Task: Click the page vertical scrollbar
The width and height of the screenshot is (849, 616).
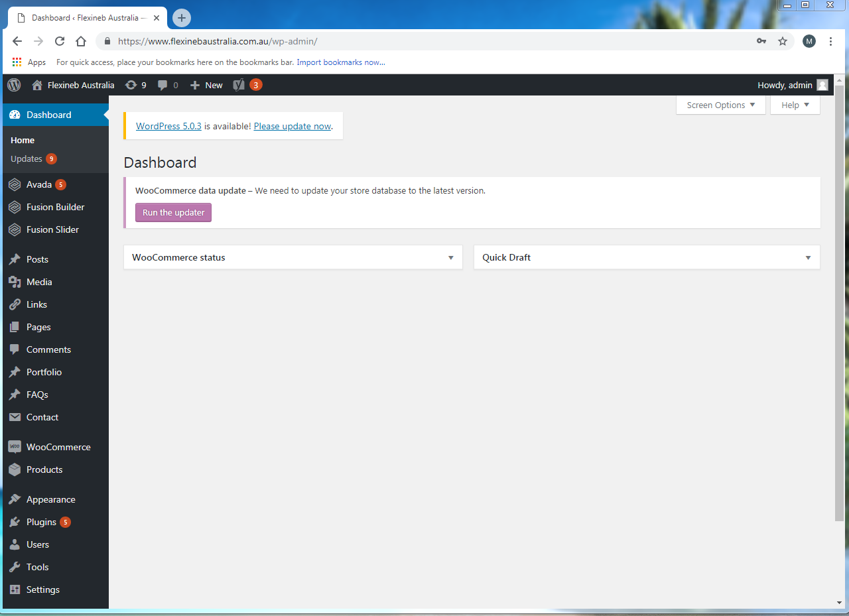Action: [x=840, y=302]
